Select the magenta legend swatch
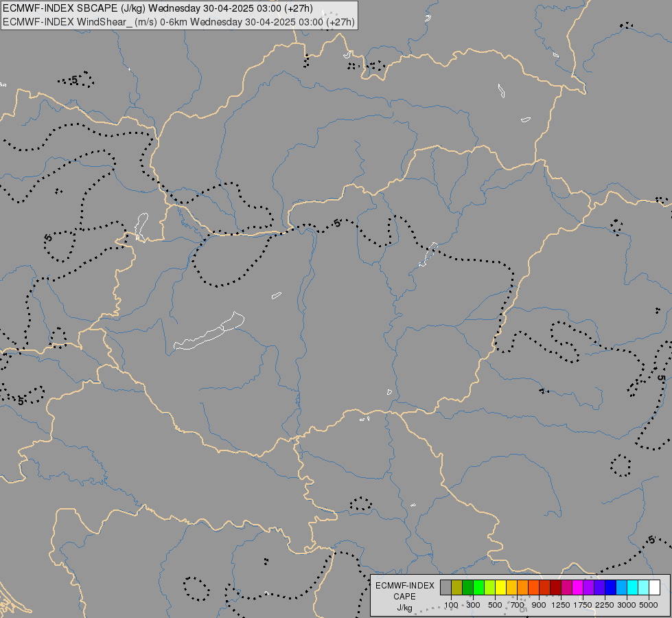The width and height of the screenshot is (672, 618). click(578, 588)
